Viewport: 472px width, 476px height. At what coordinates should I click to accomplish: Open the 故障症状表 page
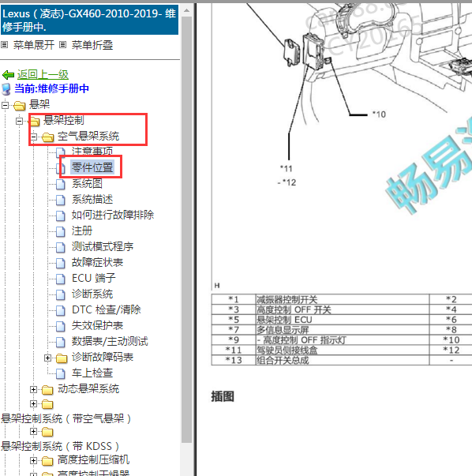click(x=97, y=263)
